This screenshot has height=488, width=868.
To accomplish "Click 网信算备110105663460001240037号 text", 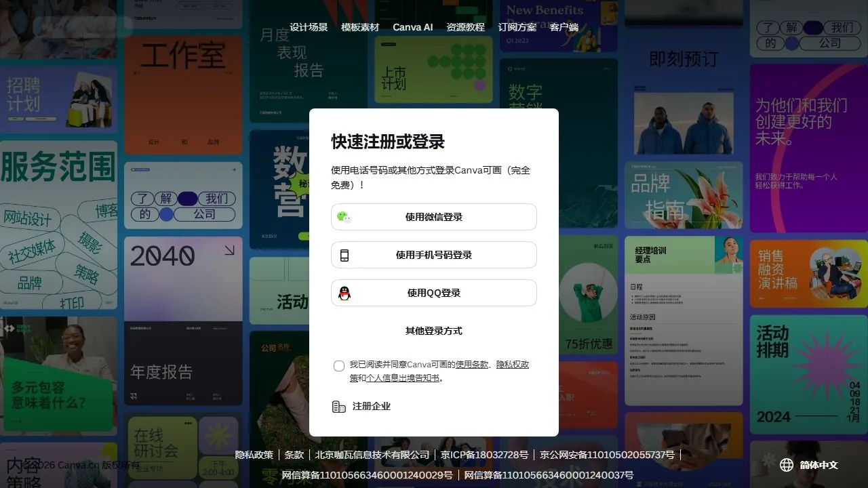I will click(x=549, y=475).
